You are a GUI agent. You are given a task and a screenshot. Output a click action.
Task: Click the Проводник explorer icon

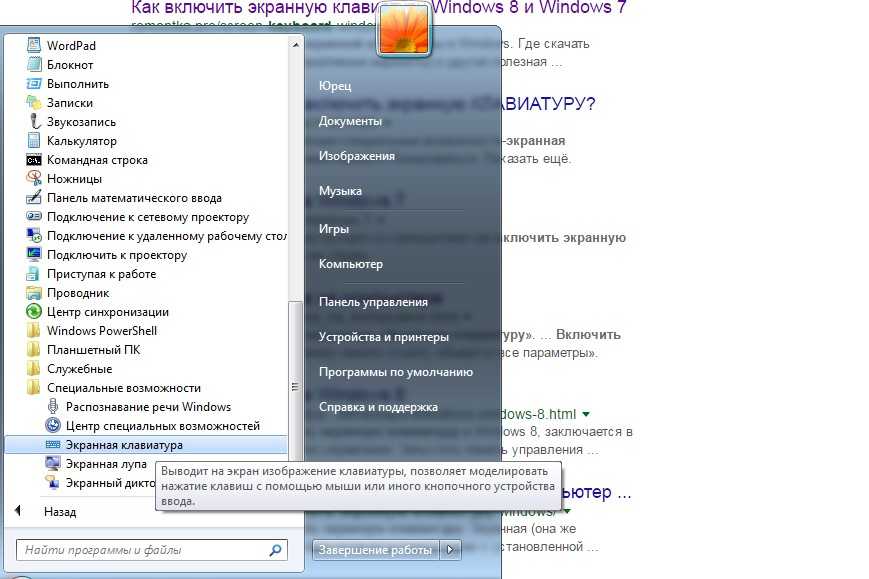(x=34, y=293)
